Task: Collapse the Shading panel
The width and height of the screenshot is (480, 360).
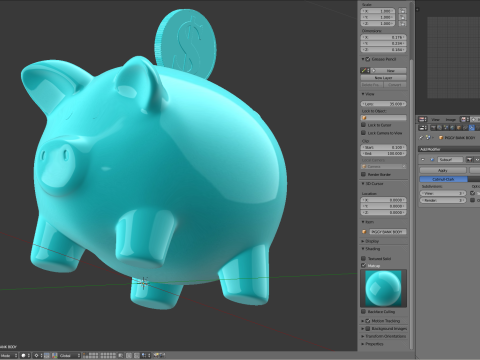Action: (363, 249)
